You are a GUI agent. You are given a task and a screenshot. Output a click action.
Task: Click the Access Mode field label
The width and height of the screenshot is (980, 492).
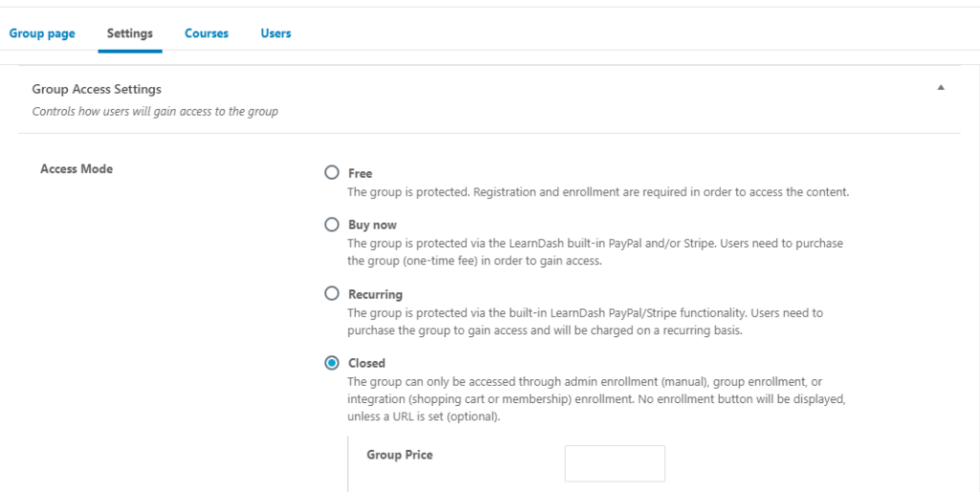tap(77, 168)
